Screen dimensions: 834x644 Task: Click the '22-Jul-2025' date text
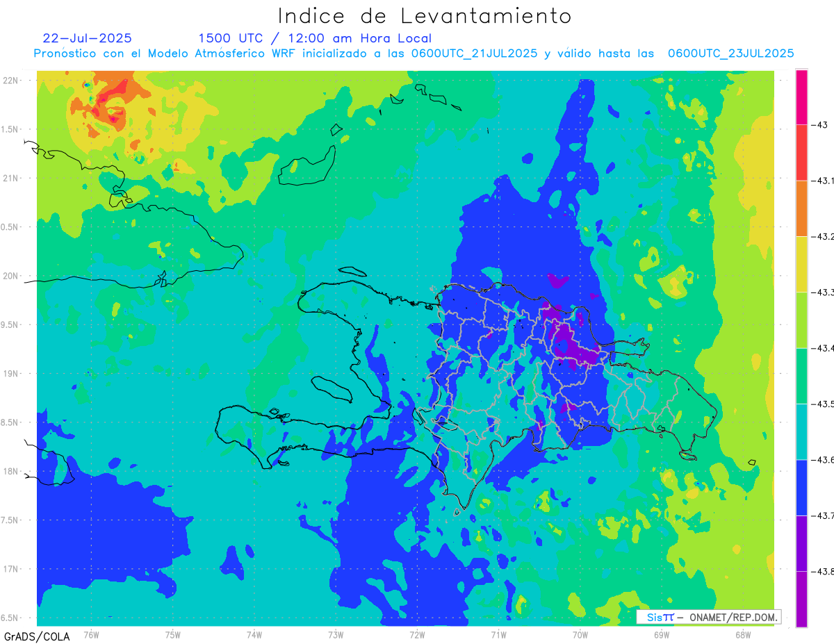coord(87,38)
